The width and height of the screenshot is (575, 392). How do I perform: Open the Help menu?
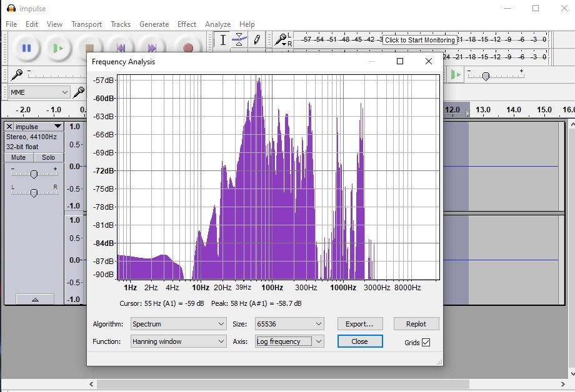[247, 24]
